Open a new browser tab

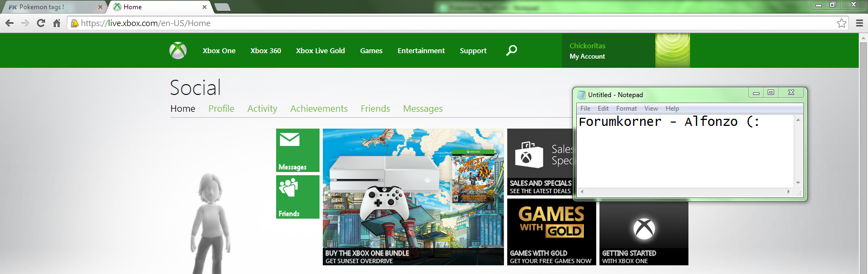click(222, 7)
